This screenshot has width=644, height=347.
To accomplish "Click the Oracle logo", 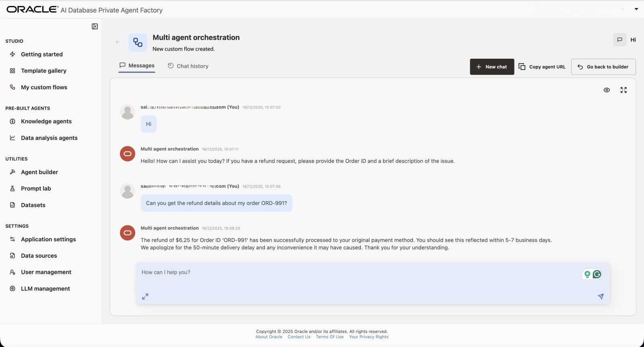I will [33, 9].
